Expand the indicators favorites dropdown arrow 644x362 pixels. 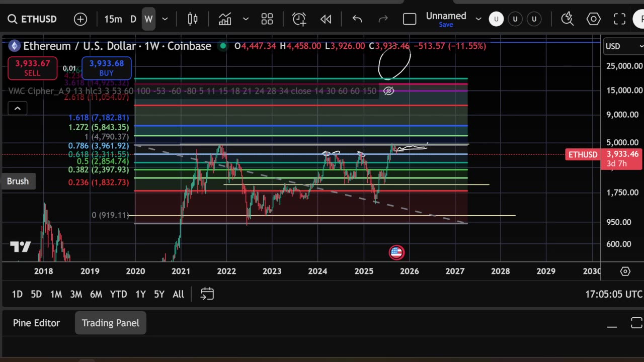click(x=246, y=19)
